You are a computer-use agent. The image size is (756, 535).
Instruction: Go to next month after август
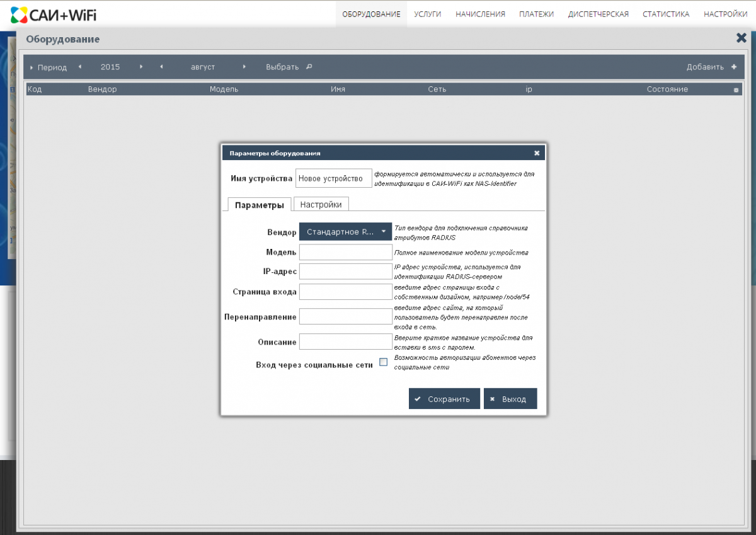click(244, 66)
